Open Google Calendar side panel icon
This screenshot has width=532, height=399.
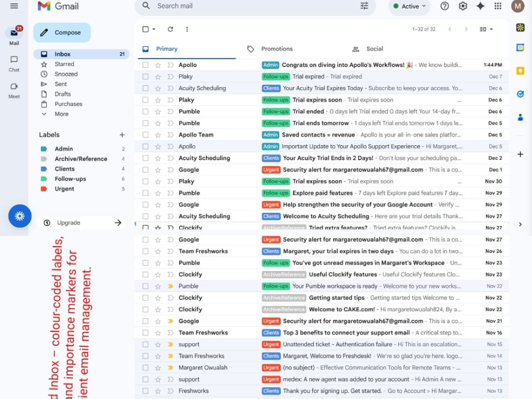(x=520, y=48)
